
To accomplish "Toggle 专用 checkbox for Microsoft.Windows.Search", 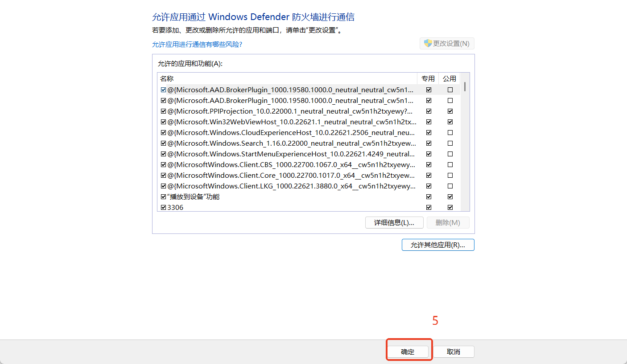I will (429, 143).
